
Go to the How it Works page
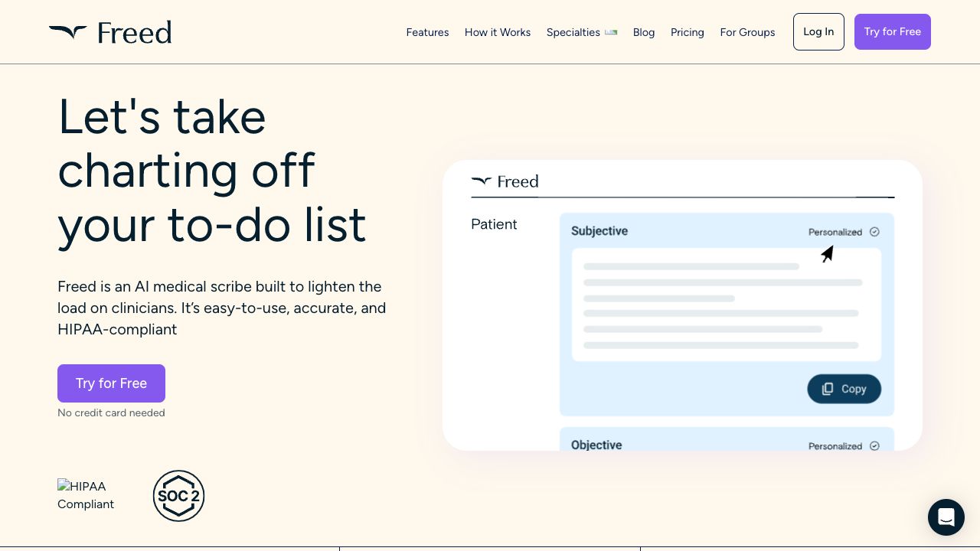(497, 32)
